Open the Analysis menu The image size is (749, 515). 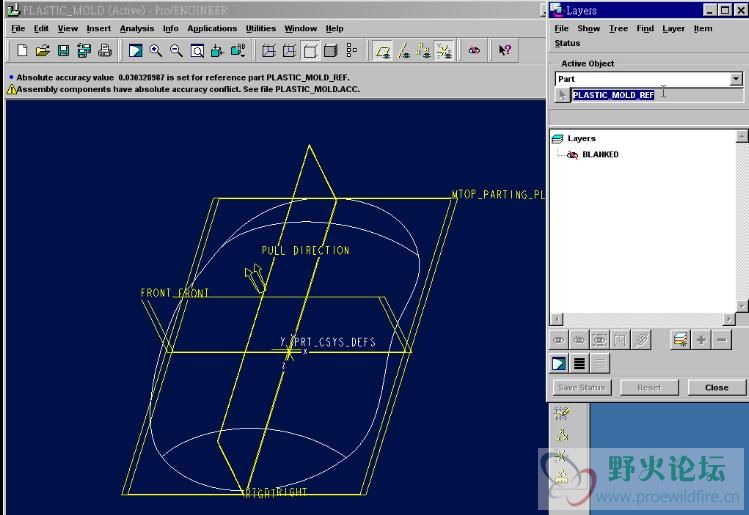pos(137,28)
